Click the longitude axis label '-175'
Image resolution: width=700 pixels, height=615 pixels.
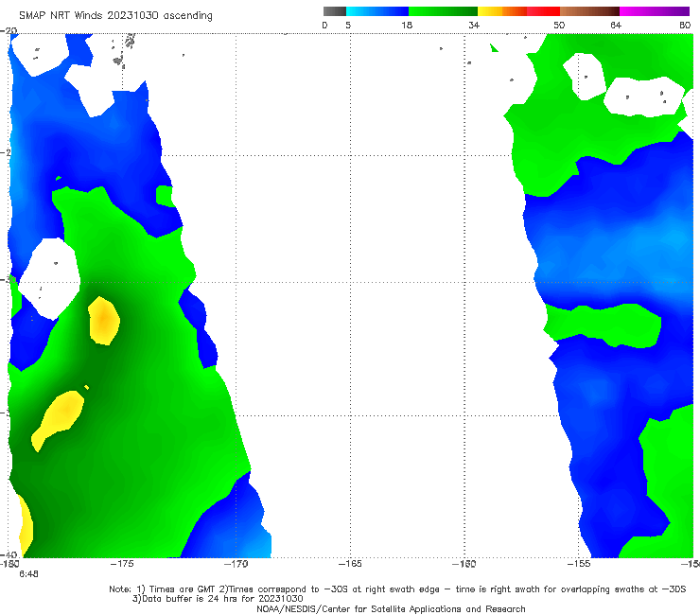pos(122,564)
